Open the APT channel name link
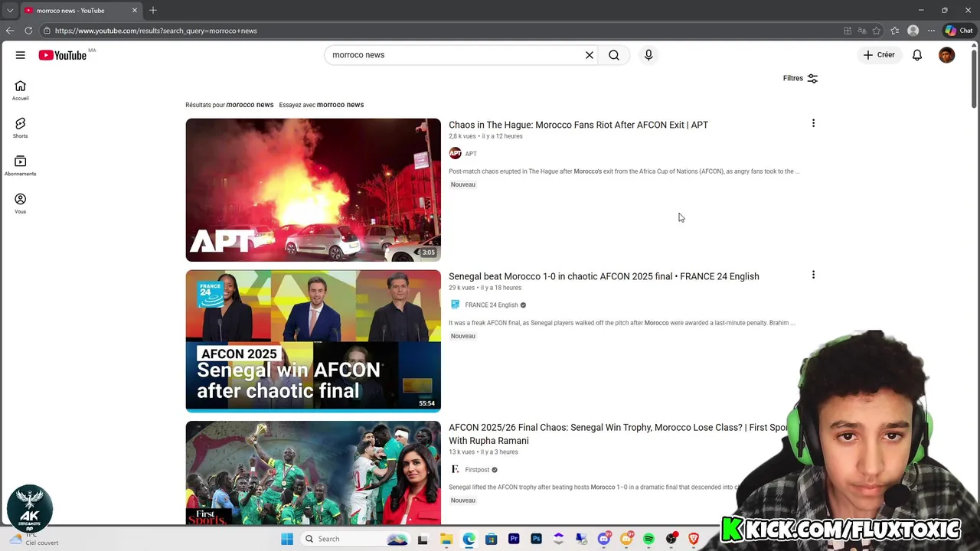This screenshot has width=980, height=551. [x=471, y=154]
